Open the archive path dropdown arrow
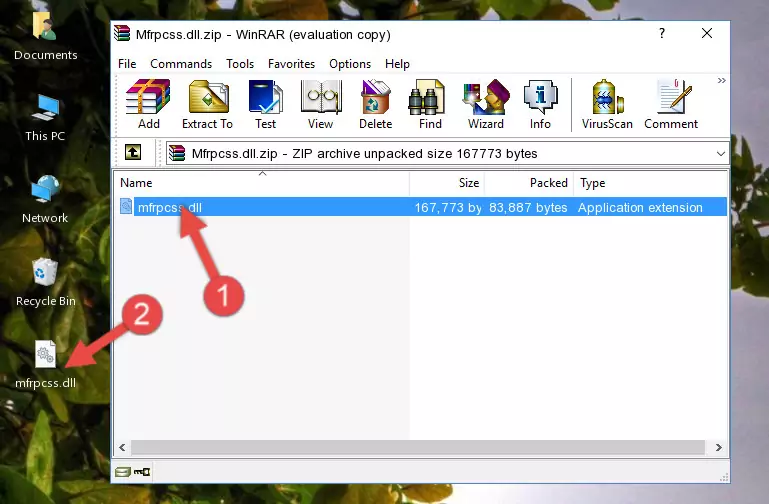 (x=720, y=153)
